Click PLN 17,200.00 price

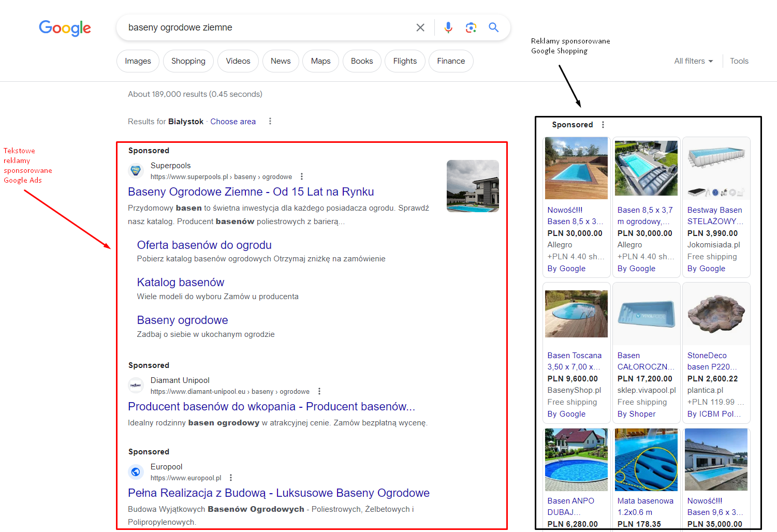[x=645, y=379]
